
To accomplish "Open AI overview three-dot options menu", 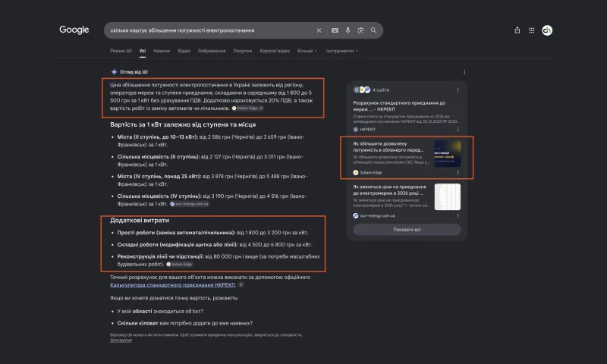I will click(x=464, y=72).
